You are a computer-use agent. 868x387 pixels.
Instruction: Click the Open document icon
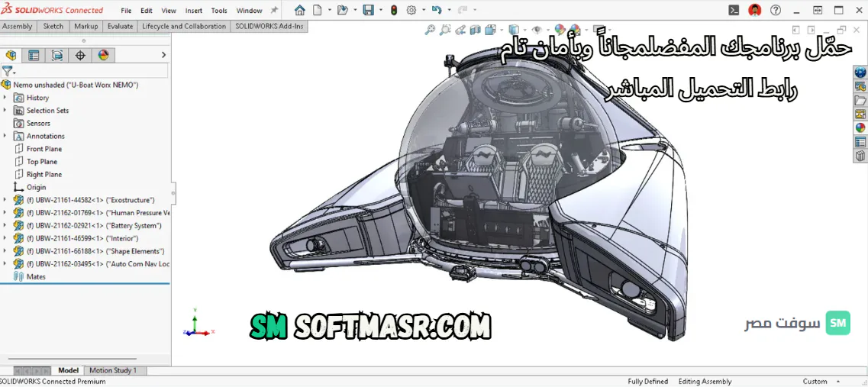coord(343,10)
